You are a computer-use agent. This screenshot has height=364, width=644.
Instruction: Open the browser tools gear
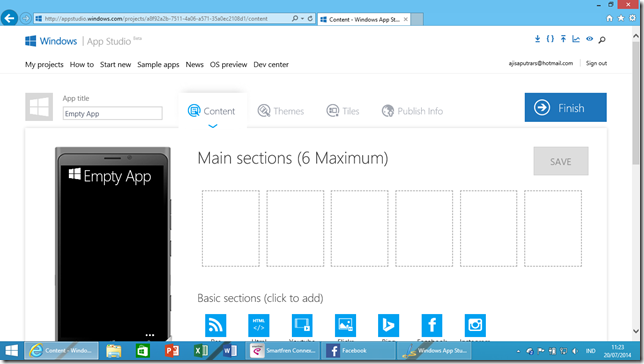tap(632, 18)
